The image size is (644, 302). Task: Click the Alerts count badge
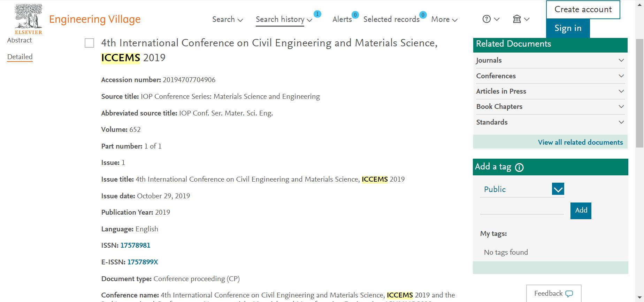[x=355, y=15]
